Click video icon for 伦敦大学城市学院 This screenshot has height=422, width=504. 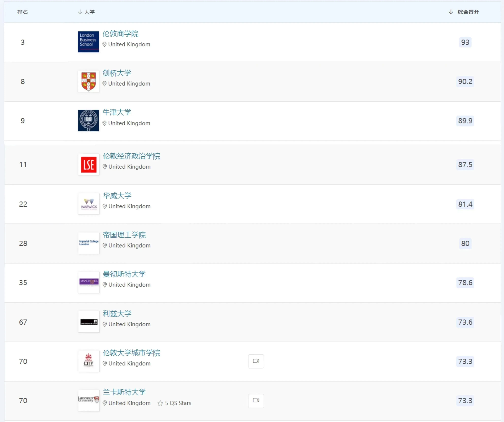[x=256, y=361]
